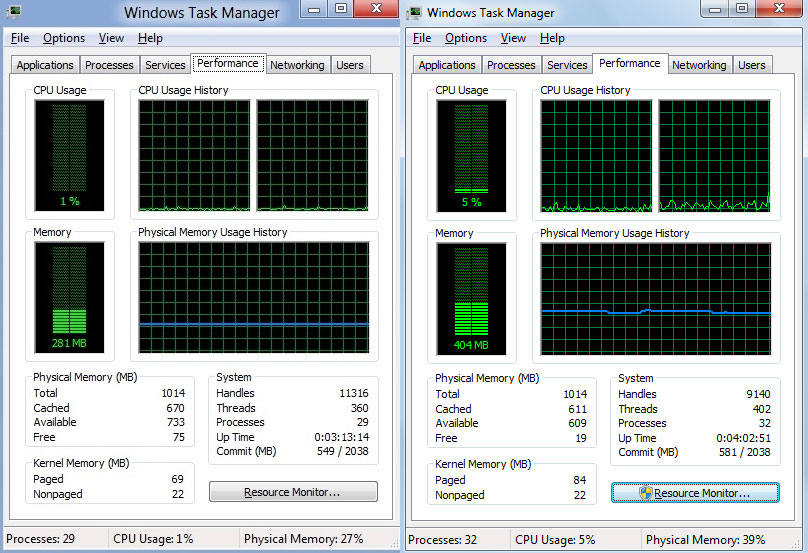The width and height of the screenshot is (808, 553).
Task: Switch to Services tab in right window
Action: [567, 65]
